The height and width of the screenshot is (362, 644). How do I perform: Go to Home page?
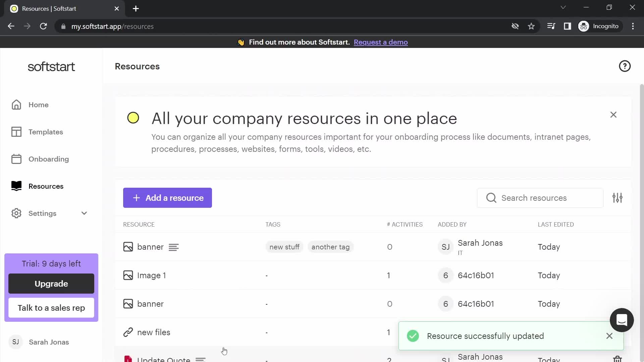39,105
